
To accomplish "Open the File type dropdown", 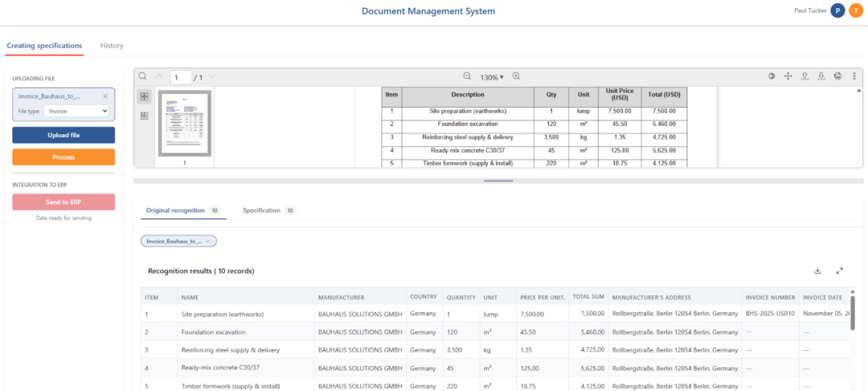I will coord(76,111).
